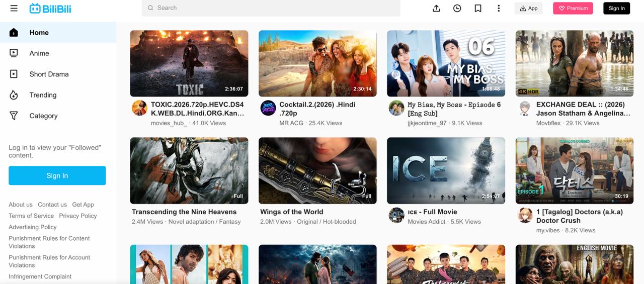Open Punishment Rules for Content Violations

[49, 242]
